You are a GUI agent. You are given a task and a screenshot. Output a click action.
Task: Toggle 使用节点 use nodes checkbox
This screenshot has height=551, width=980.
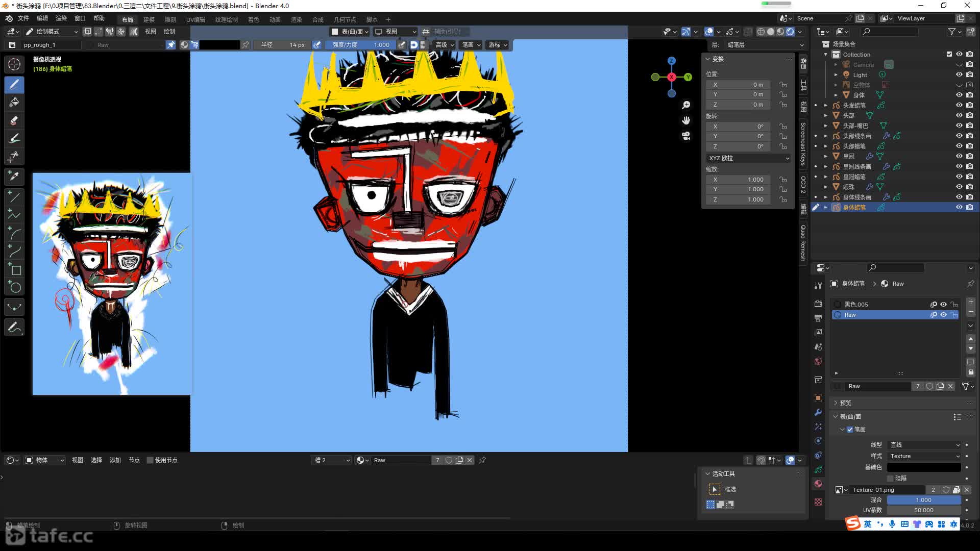pyautogui.click(x=150, y=460)
